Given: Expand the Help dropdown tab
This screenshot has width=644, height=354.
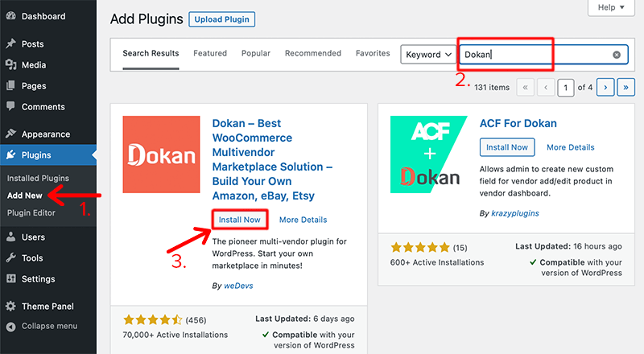Looking at the screenshot, I should point(611,8).
